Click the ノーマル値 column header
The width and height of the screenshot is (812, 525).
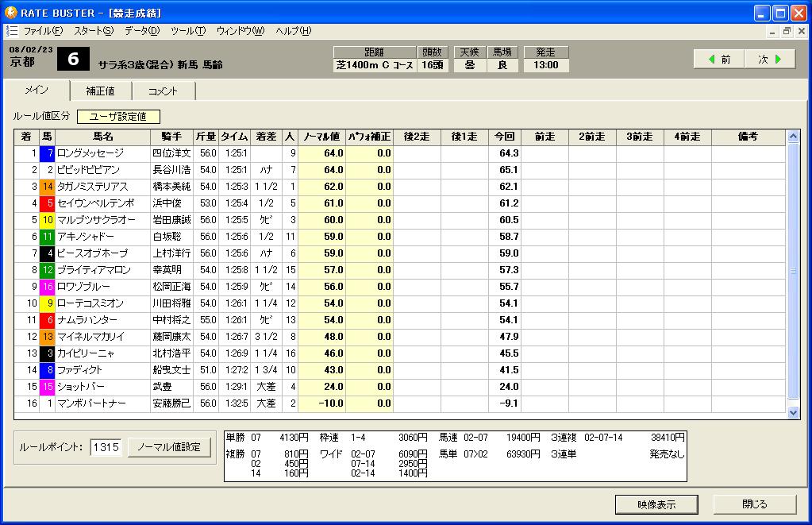click(x=321, y=137)
